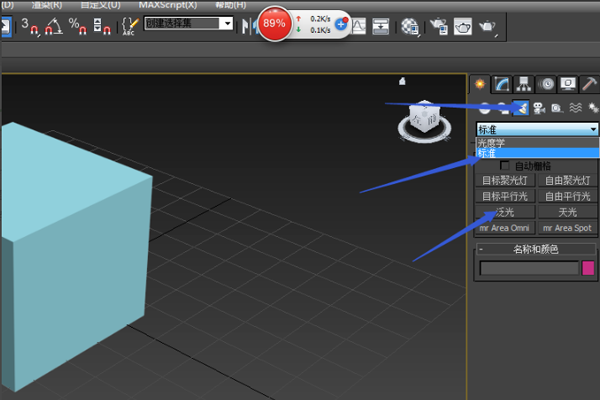This screenshot has width=600, height=400.
Task: Click the Angle Snap toggle
Action: [54, 26]
